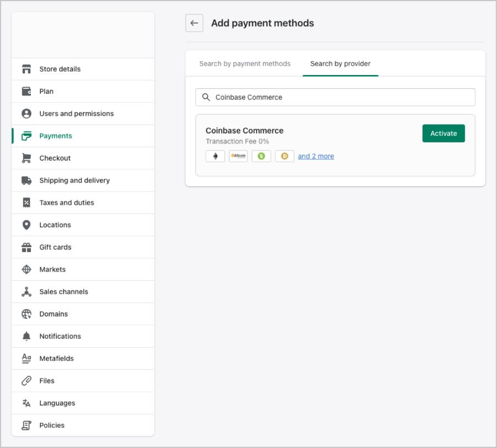The height and width of the screenshot is (448, 497).
Task: Click the Policies scroll icon
Action: pos(27,425)
